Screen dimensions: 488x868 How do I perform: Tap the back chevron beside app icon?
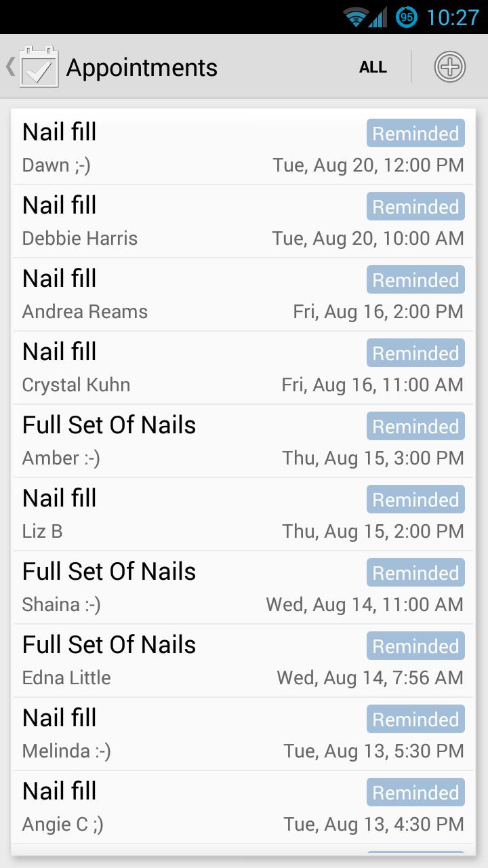(x=10, y=66)
